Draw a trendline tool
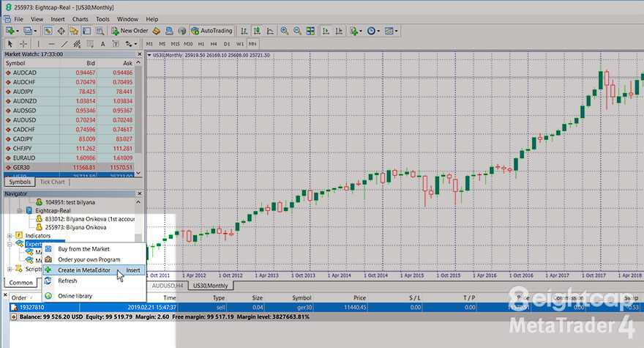This screenshot has width=644, height=348. click(64, 44)
